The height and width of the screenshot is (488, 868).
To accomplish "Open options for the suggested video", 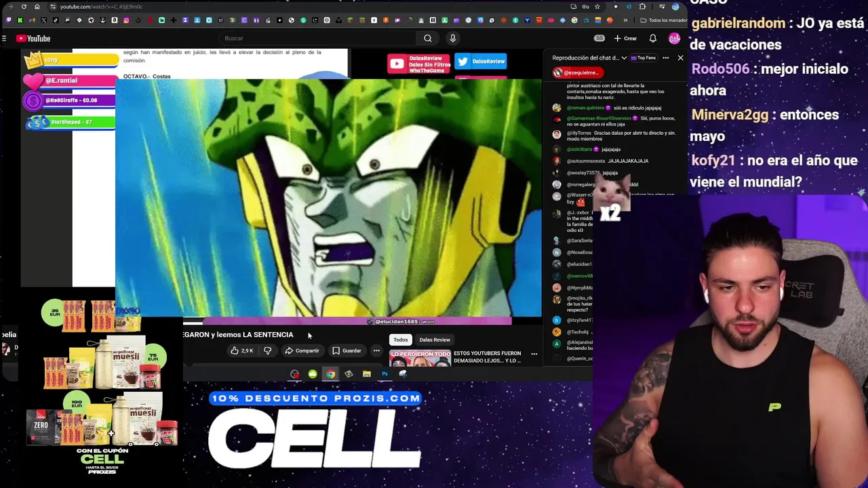I will (x=534, y=354).
